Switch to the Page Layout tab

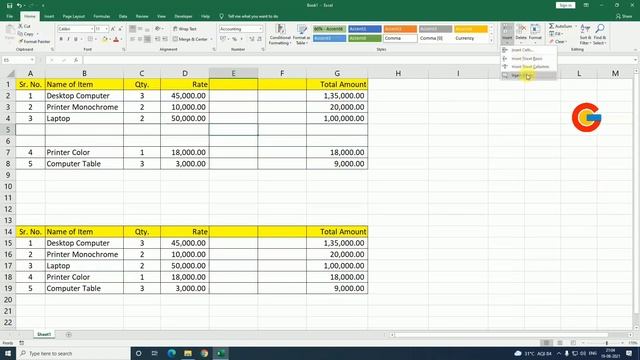(73, 16)
